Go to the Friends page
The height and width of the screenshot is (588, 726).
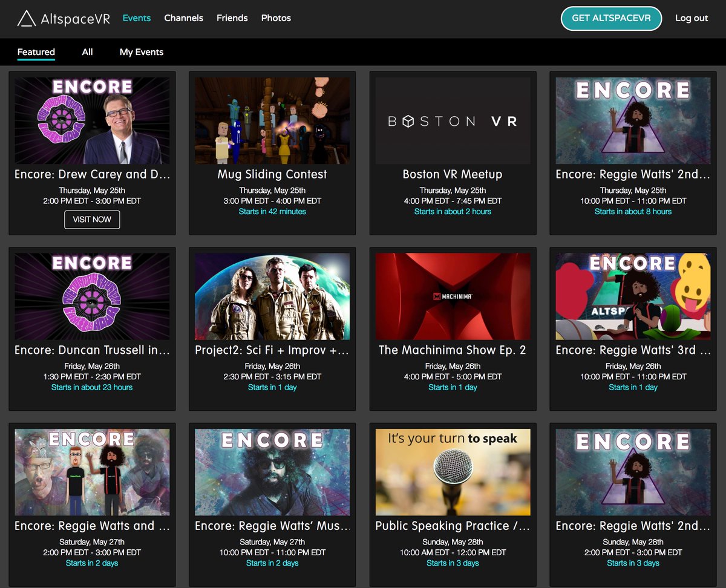point(232,18)
